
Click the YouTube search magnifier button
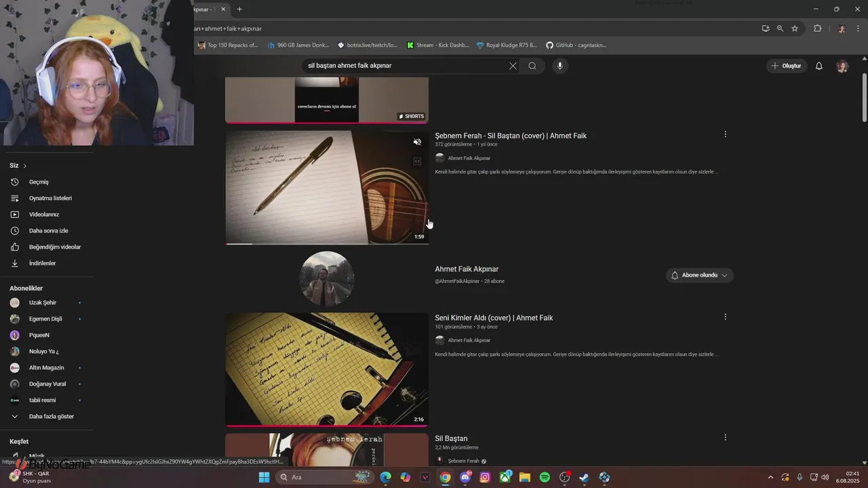532,66
